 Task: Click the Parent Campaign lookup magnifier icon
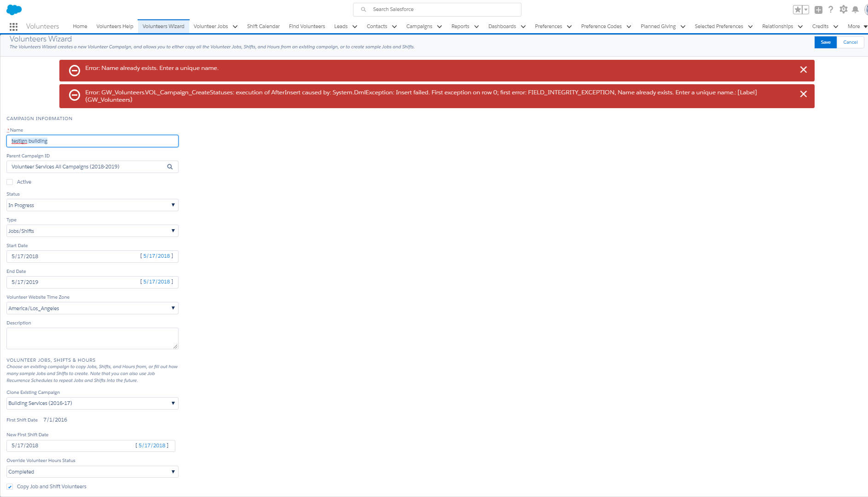click(x=170, y=167)
